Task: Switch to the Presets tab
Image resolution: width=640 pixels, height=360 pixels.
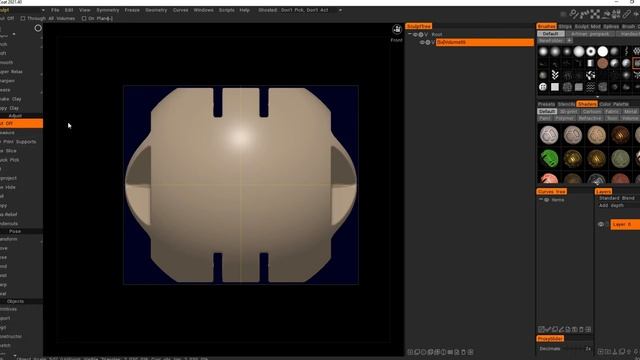Action: tap(546, 104)
